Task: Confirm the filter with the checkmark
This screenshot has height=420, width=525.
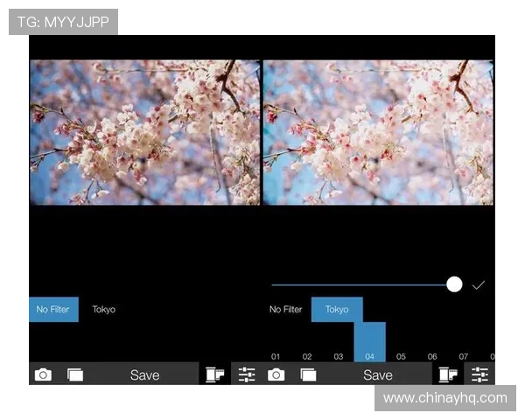Action: pos(479,285)
